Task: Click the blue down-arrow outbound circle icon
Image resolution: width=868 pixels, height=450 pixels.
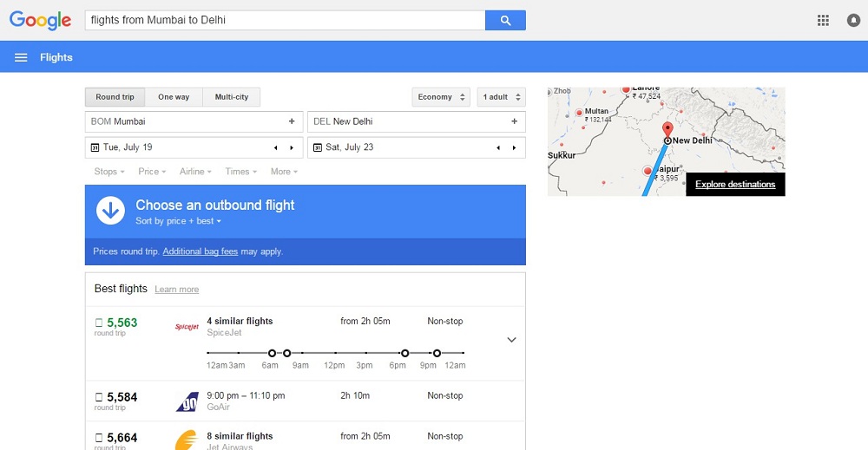Action: point(111,211)
